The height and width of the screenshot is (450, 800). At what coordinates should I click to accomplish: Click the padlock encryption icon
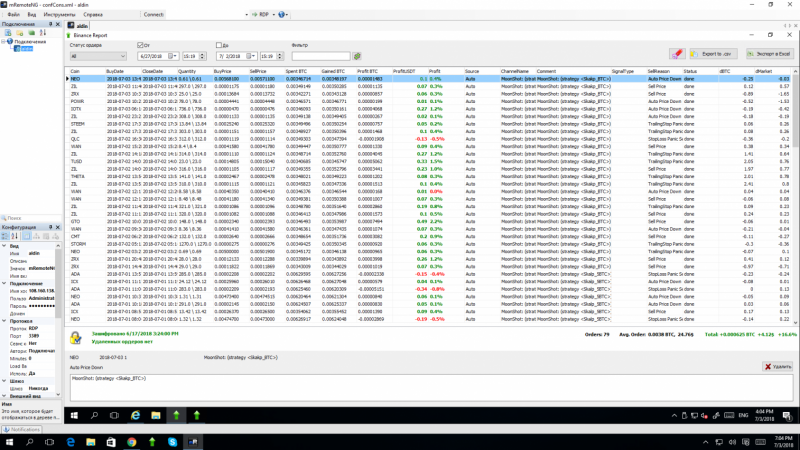(76, 337)
